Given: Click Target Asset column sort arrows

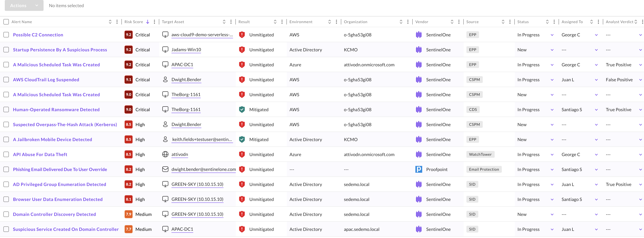Looking at the screenshot, I should click(x=224, y=22).
